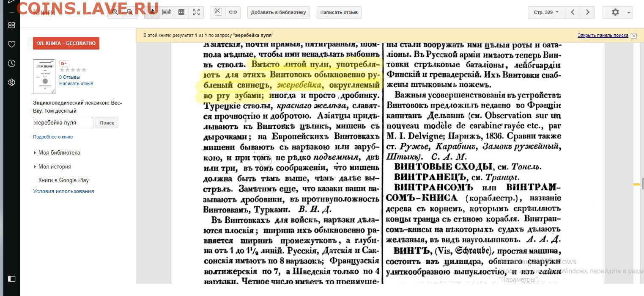
Task: Click 'Добавить в библиотеку' button
Action: pyautogui.click(x=278, y=12)
